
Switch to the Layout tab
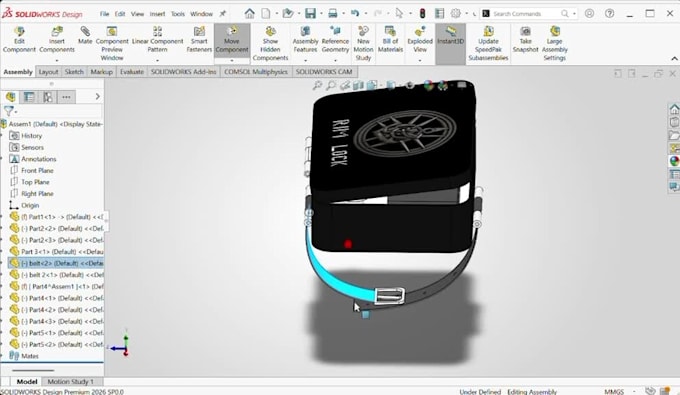coord(48,72)
